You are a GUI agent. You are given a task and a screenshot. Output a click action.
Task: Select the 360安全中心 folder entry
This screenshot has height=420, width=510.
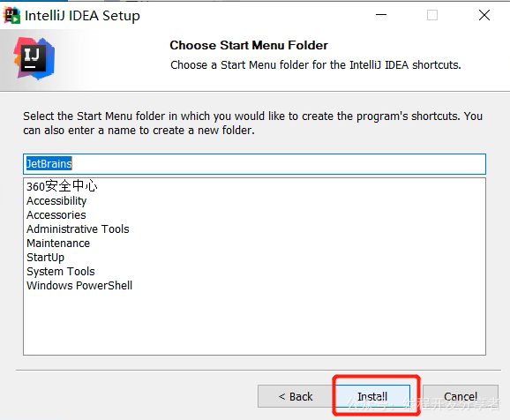click(62, 186)
